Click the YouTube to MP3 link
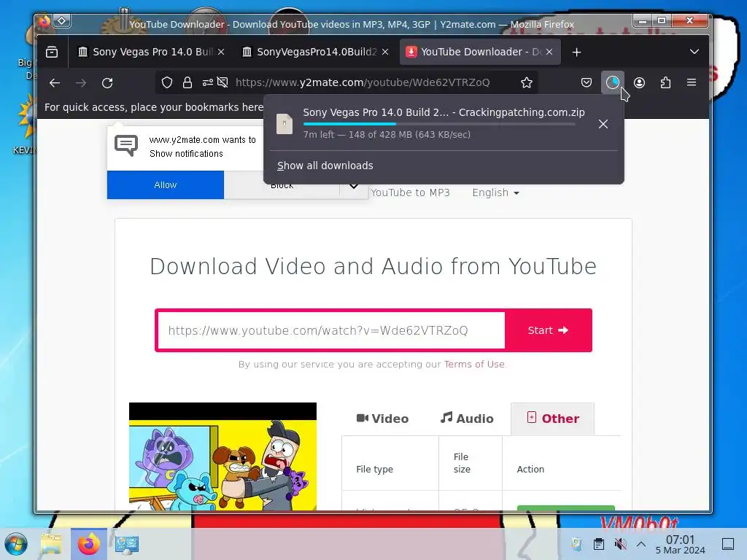747x560 pixels. [410, 192]
